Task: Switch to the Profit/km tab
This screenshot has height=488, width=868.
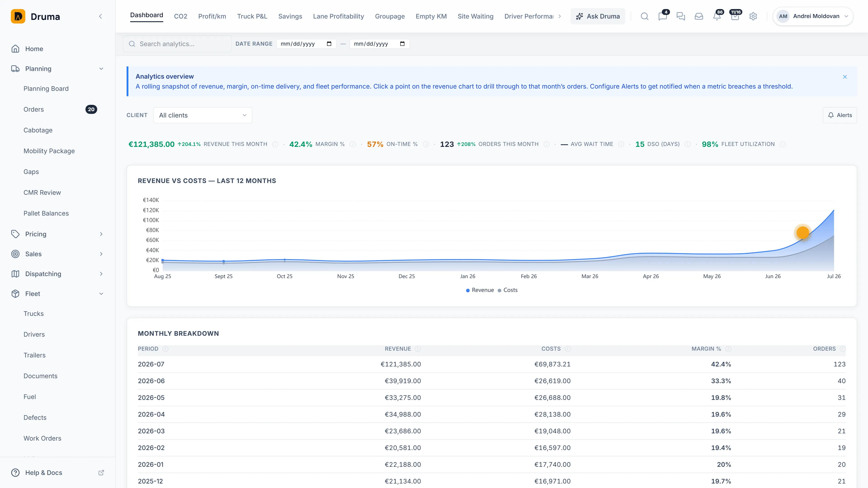Action: click(x=212, y=16)
